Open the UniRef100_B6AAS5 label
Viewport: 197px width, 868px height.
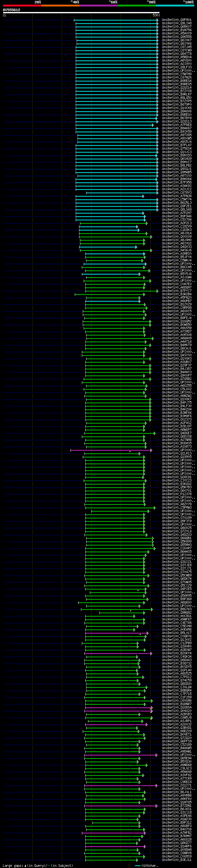(176, 551)
